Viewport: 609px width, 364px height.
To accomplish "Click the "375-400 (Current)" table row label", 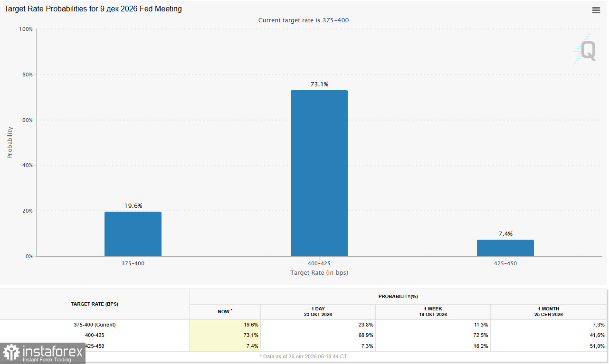I will point(95,325).
